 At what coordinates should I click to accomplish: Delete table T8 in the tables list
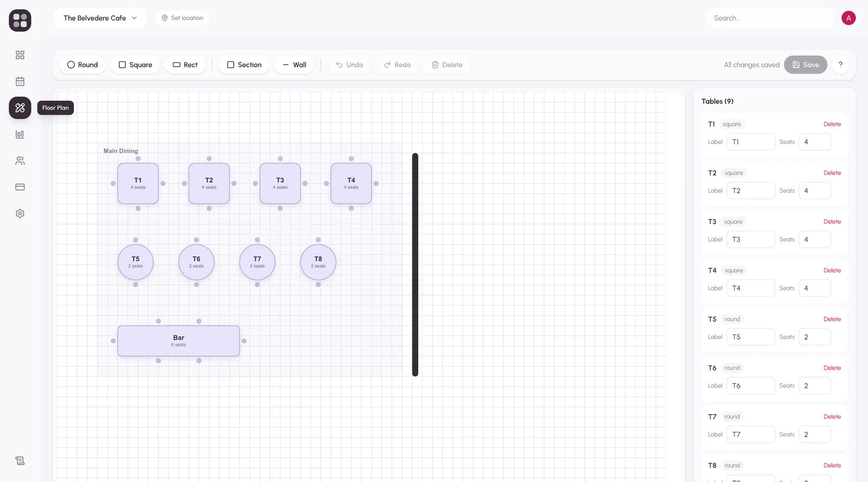pyautogui.click(x=832, y=465)
